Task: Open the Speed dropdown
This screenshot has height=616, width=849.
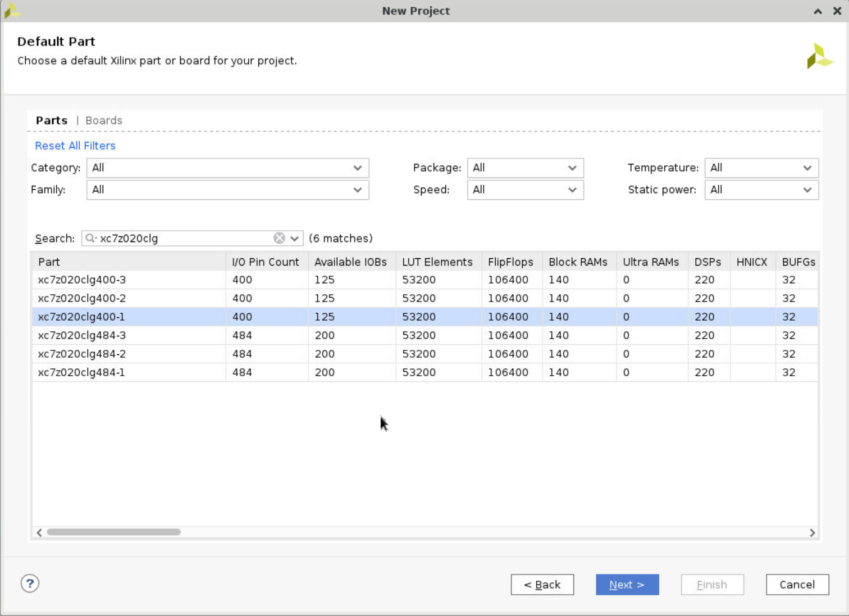Action: (525, 190)
